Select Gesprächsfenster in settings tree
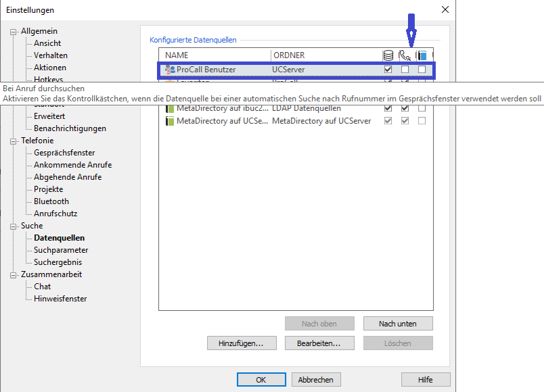 click(x=64, y=153)
